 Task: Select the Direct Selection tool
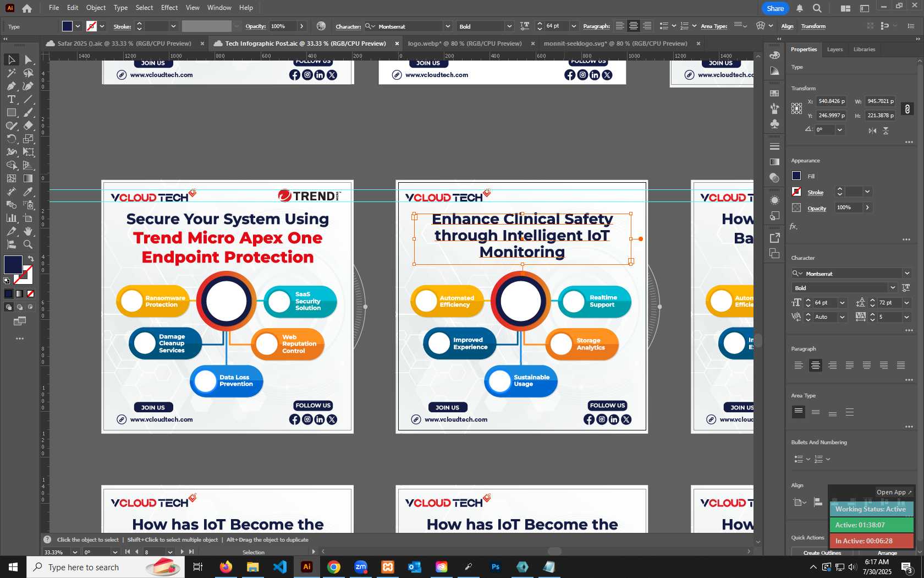[29, 59]
